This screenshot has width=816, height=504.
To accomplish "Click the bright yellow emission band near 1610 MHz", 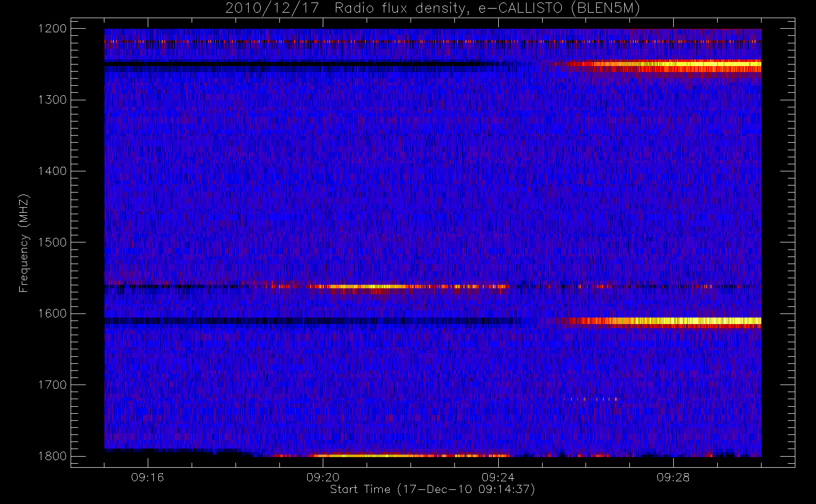I will tap(661, 321).
